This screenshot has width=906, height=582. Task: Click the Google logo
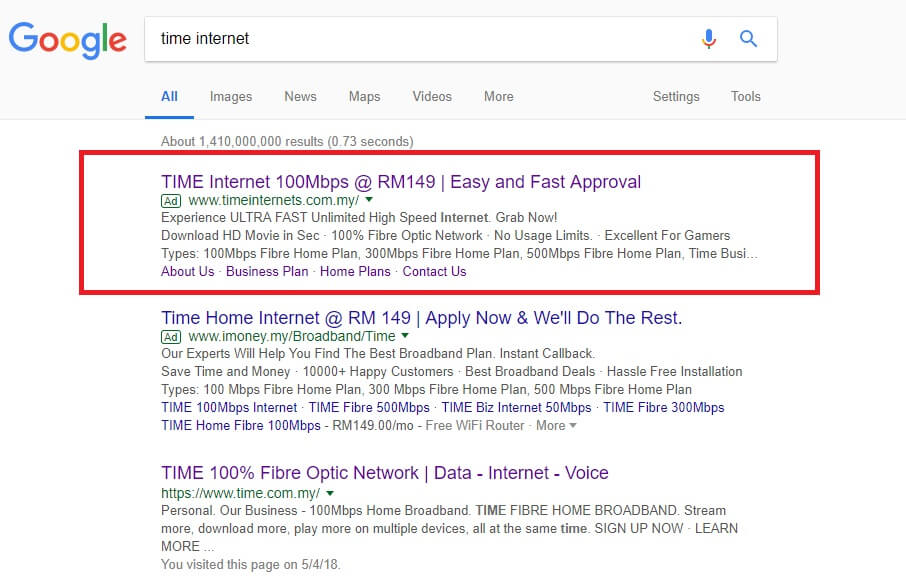(x=68, y=40)
